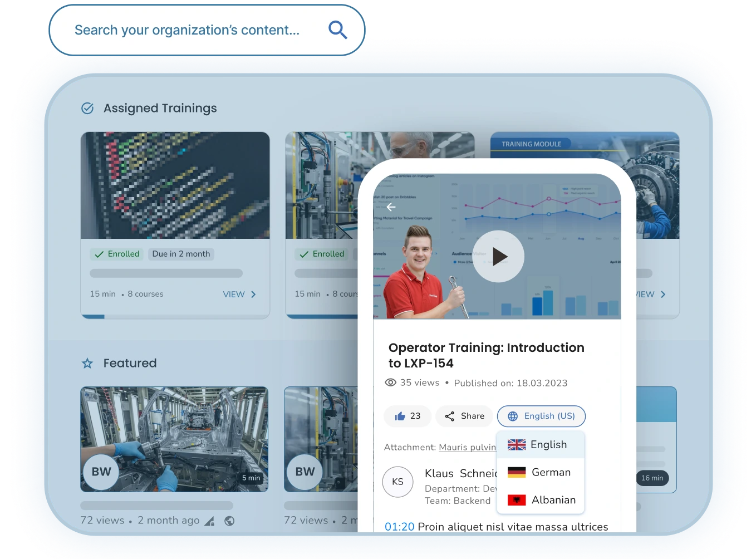
Task: Toggle the Enrolled status badge on first training
Action: coord(116,254)
